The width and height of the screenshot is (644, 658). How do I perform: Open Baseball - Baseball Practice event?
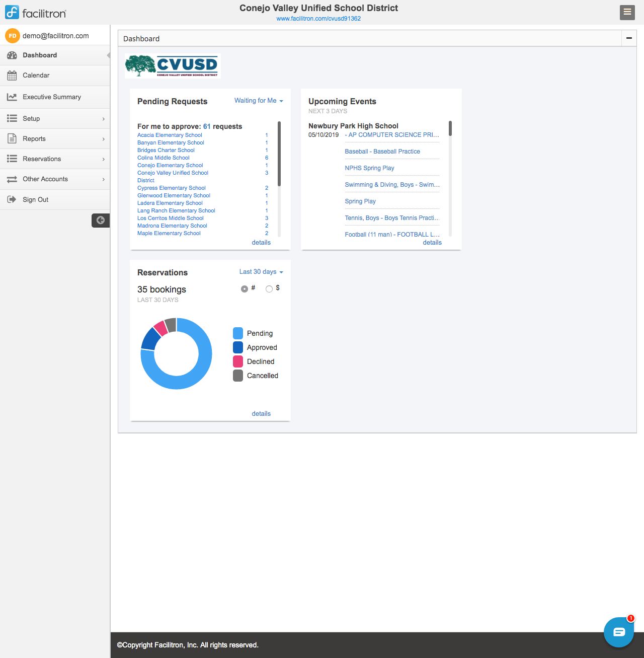[x=382, y=152]
